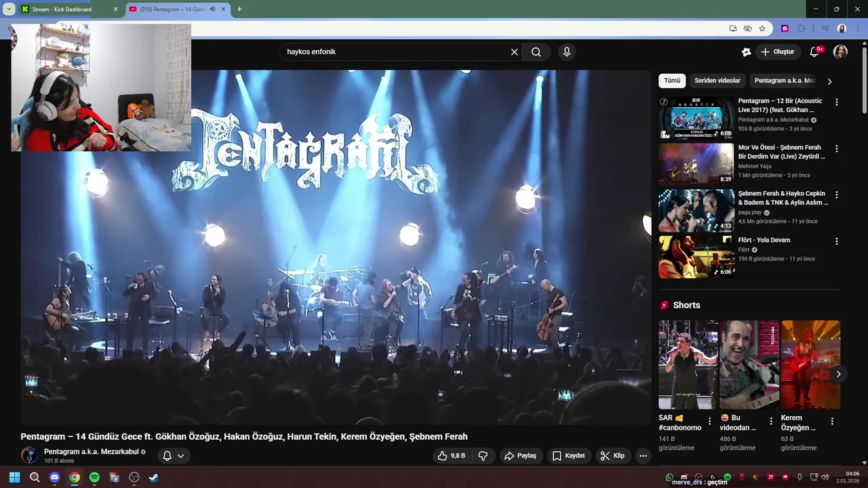Click the purple extension icon in Chrome toolbar
The image size is (868, 488).
(785, 28)
